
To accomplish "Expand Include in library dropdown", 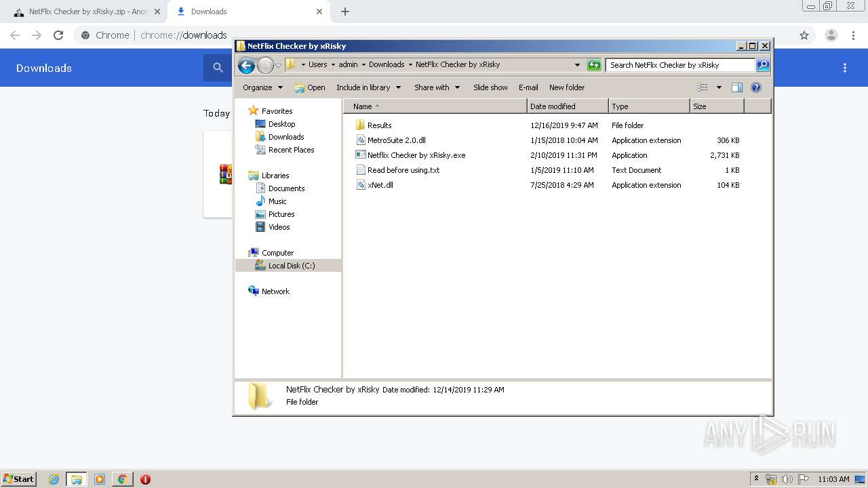I will pos(368,87).
